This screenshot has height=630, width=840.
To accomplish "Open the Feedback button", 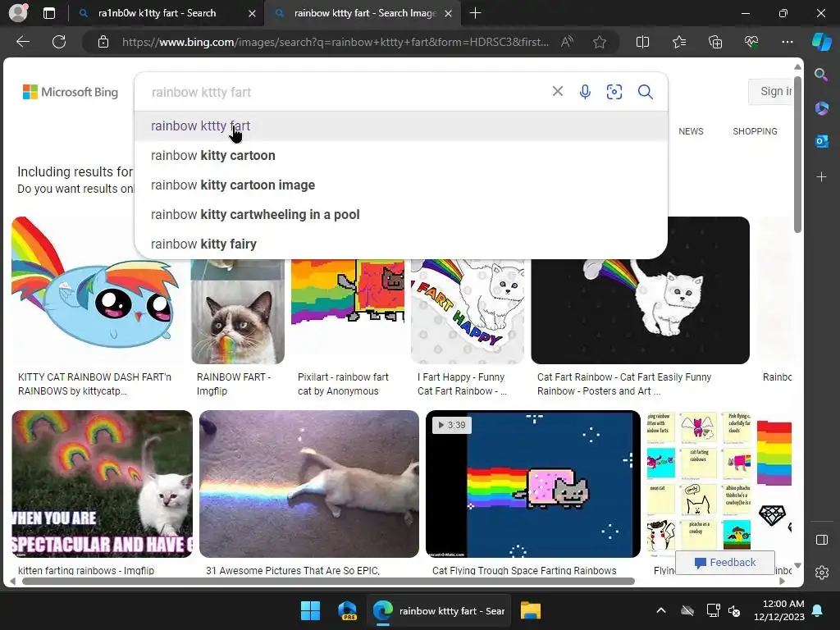I will (x=725, y=563).
